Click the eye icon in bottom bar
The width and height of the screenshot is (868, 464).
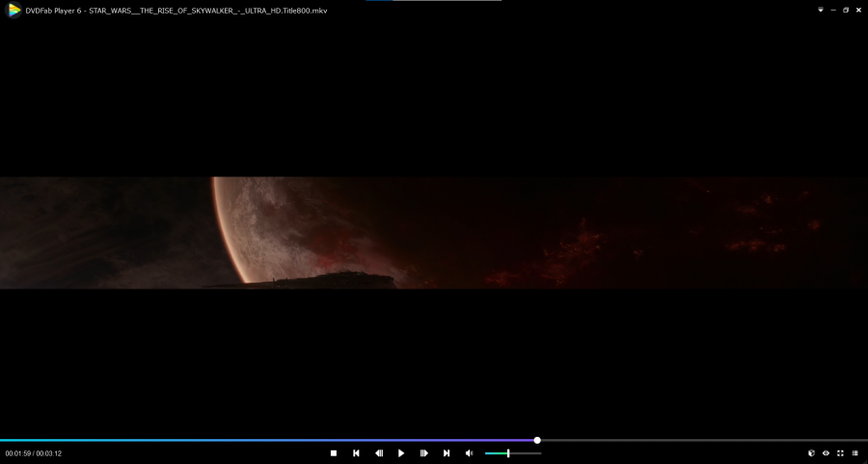[x=826, y=453]
